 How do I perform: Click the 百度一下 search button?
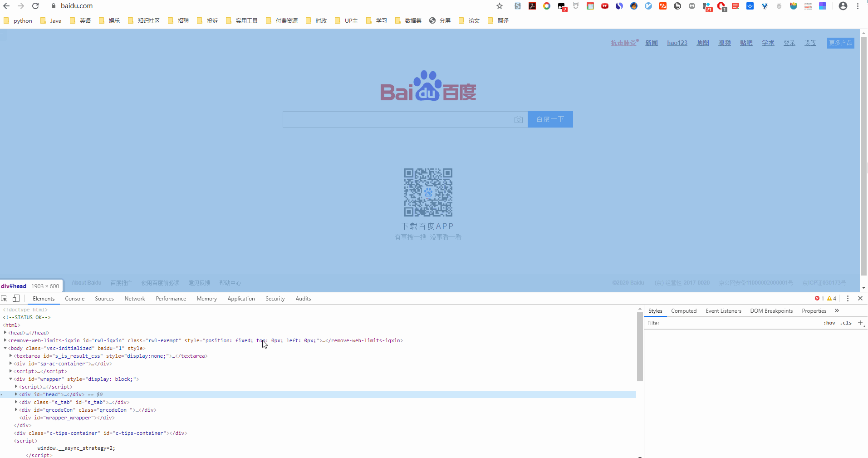coord(550,119)
